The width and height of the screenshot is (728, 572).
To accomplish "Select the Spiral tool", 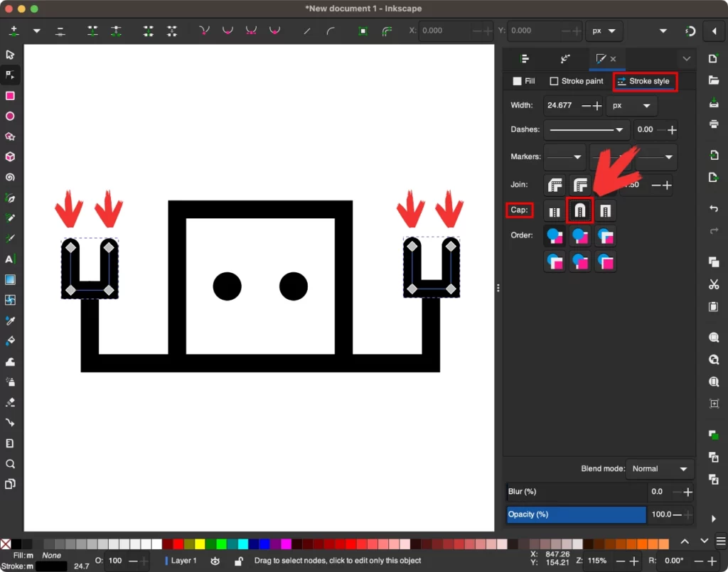I will (x=10, y=177).
